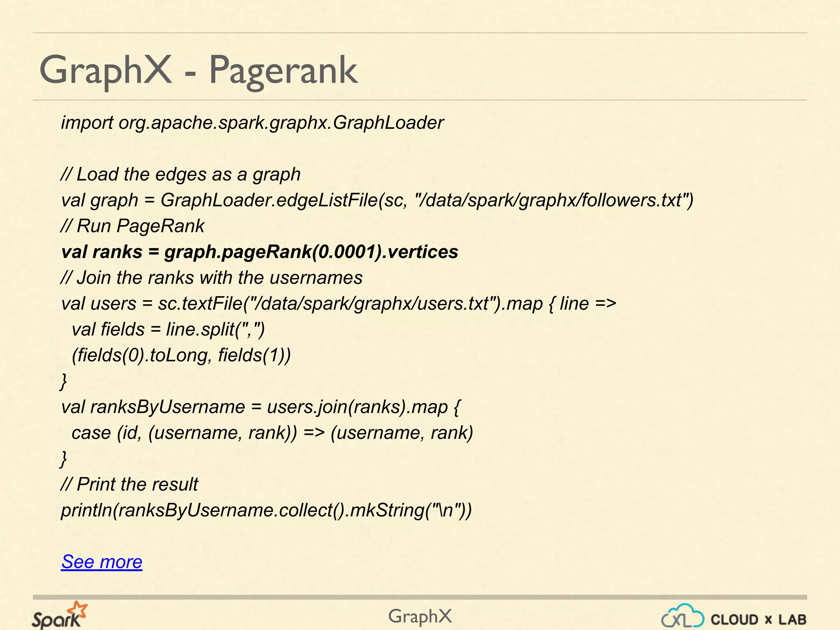
Task: Click the val ranksByUsername = users.join line
Action: (261, 407)
